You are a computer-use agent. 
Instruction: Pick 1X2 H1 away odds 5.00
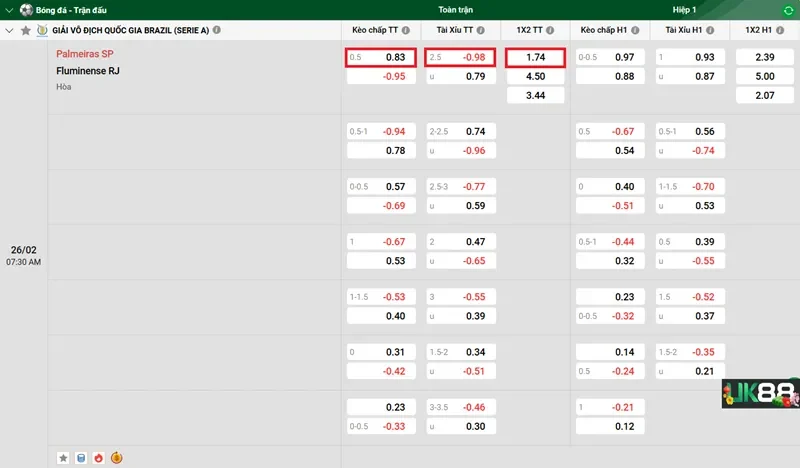pos(765,77)
